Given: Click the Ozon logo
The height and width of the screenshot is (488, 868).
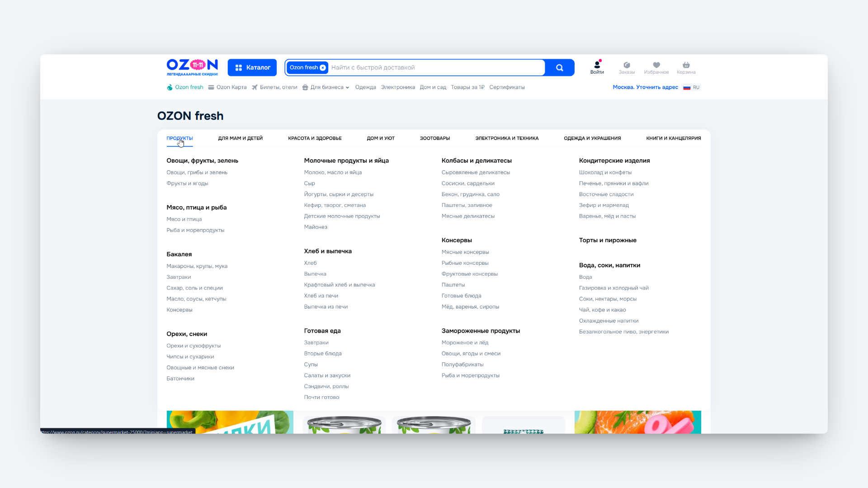Looking at the screenshot, I should pos(192,66).
